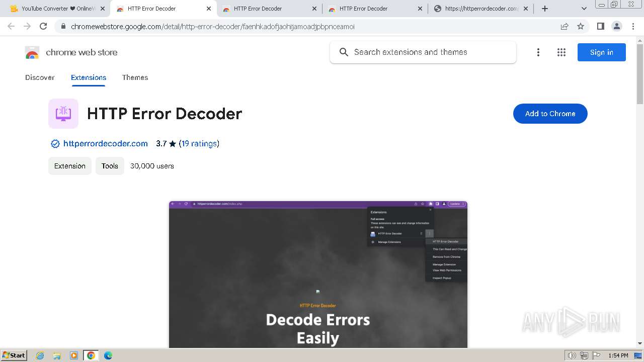This screenshot has height=362, width=644.
Task: Launch Internet Explorer from the taskbar
Action: [40, 355]
